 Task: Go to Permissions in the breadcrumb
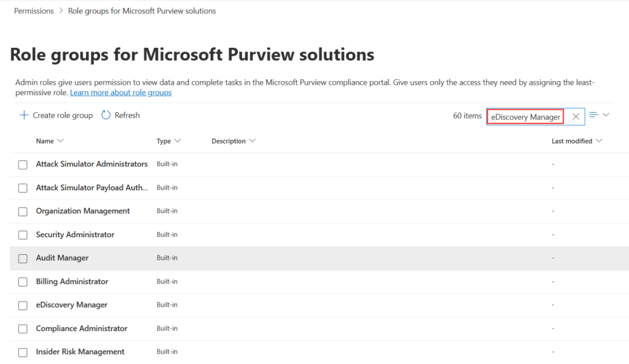click(34, 11)
